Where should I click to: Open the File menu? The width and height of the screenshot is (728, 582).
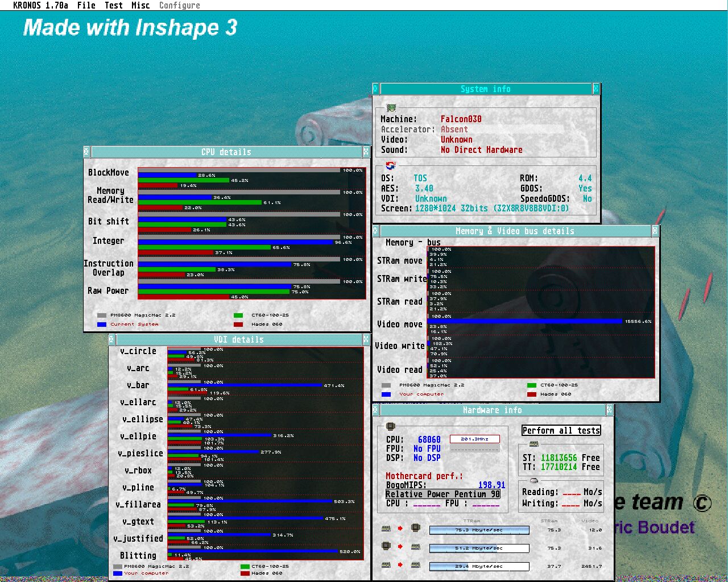[x=86, y=5]
